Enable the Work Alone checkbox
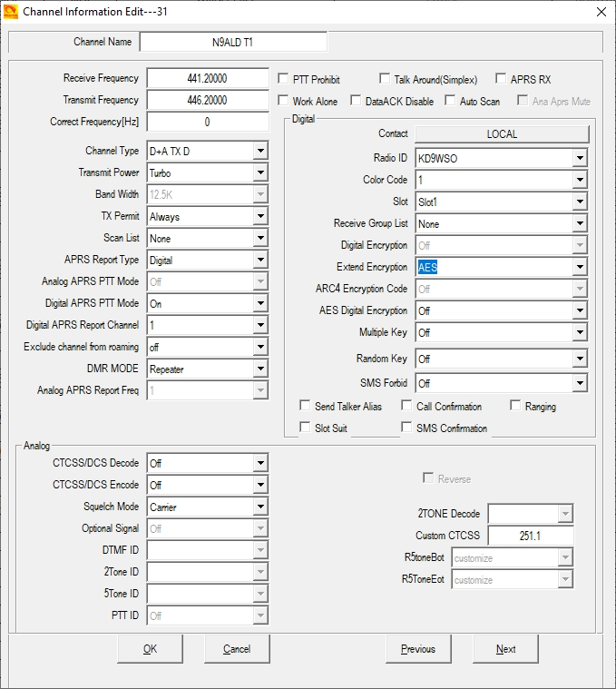Image resolution: width=616 pixels, height=689 pixels. (284, 101)
